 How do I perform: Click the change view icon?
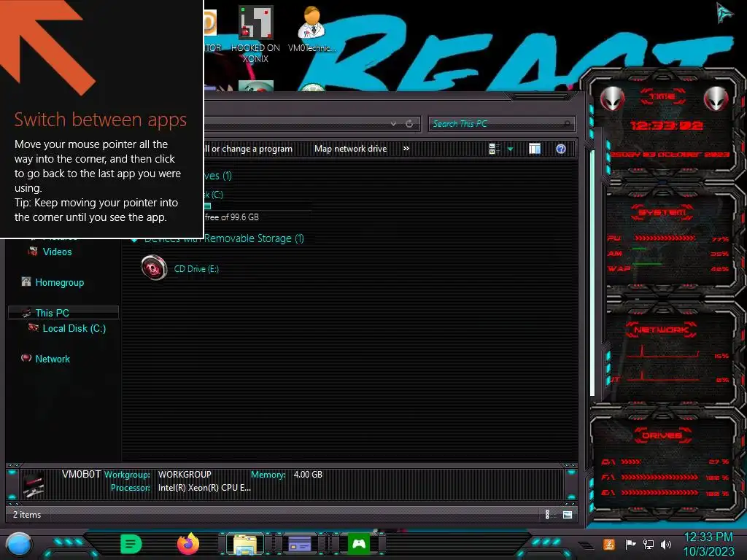[x=494, y=149]
